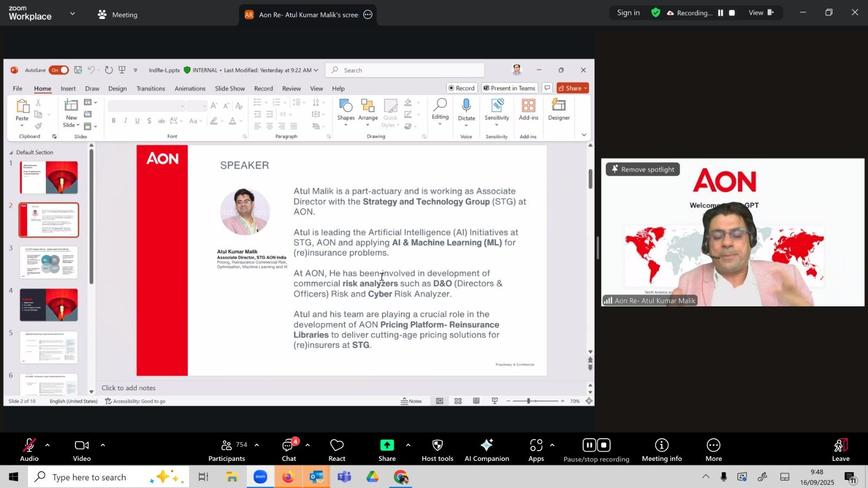The height and width of the screenshot is (488, 868).
Task: Open Meeting info
Action: point(661,450)
